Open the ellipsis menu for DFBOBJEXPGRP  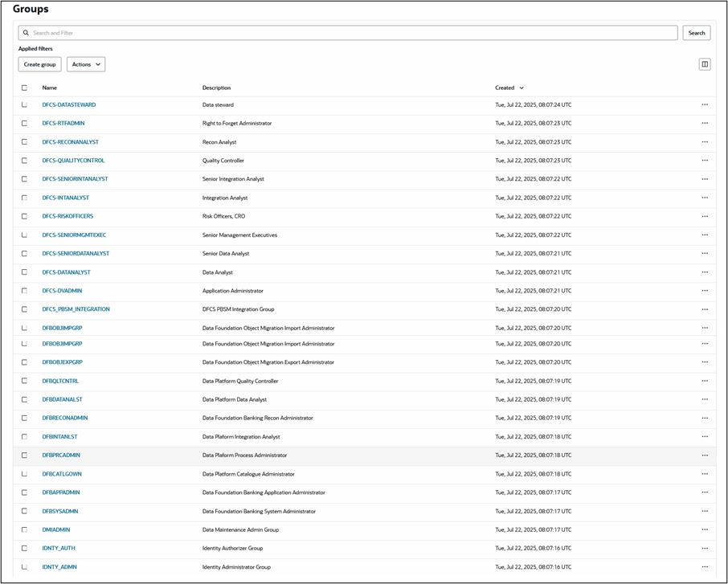[705, 362]
